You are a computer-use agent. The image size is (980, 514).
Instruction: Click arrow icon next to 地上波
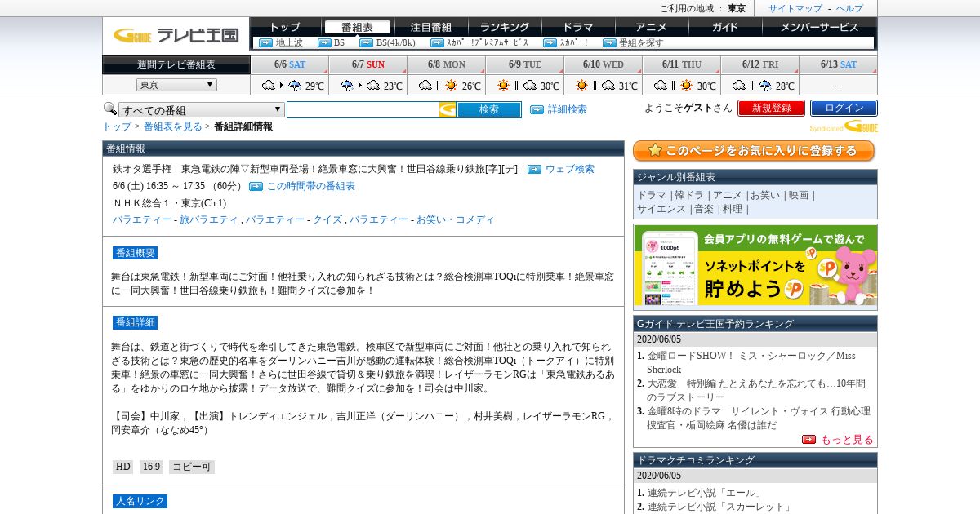(265, 42)
